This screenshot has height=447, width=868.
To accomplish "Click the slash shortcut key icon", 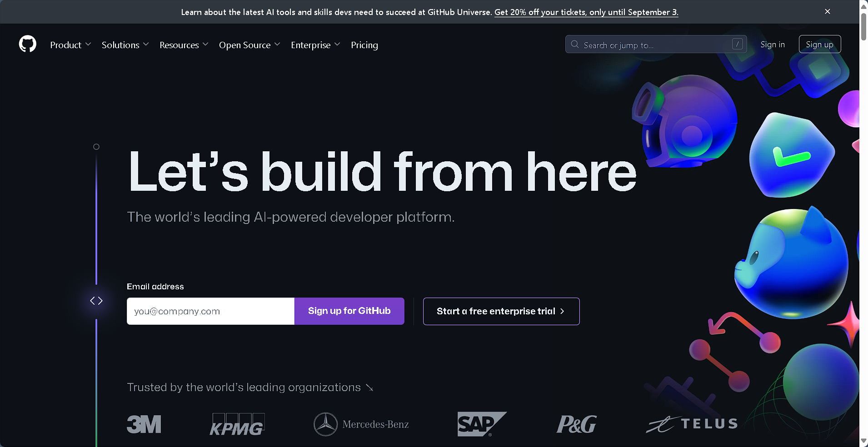I will [x=737, y=44].
